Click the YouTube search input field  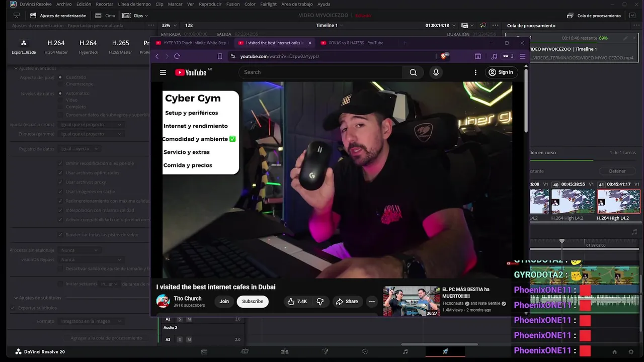pos(320,72)
